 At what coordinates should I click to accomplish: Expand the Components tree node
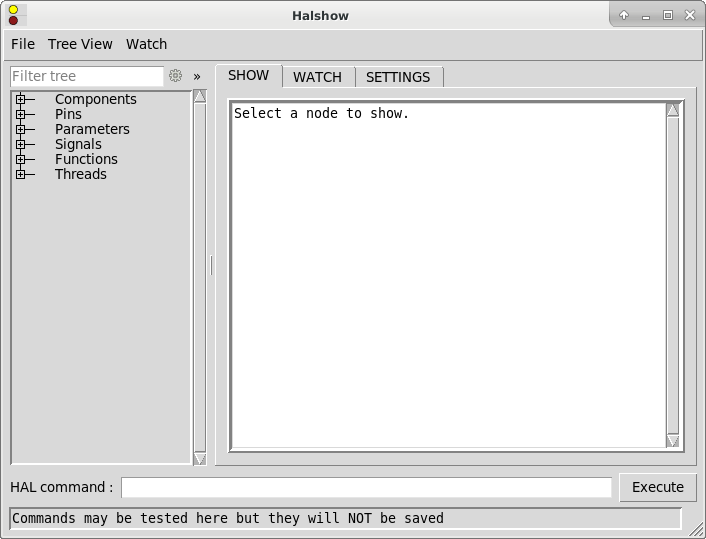coord(20,99)
